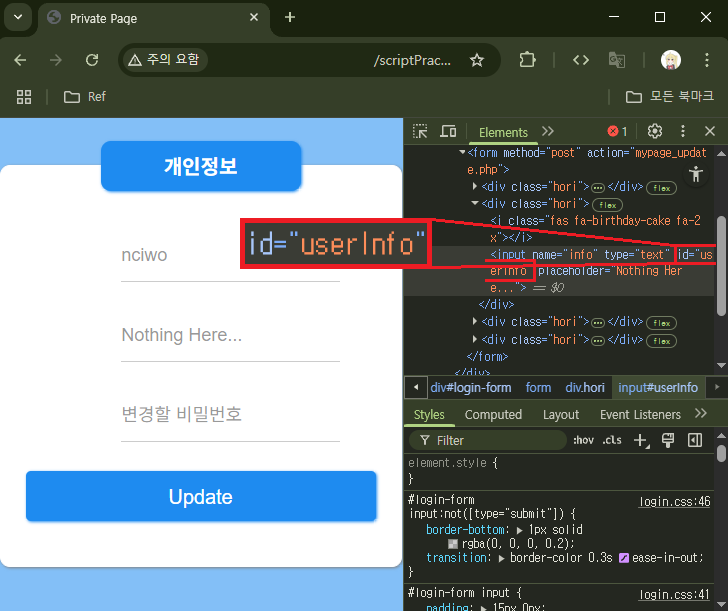The width and height of the screenshot is (728, 611).
Task: Activate the inspect element picker tool
Action: coord(420,131)
